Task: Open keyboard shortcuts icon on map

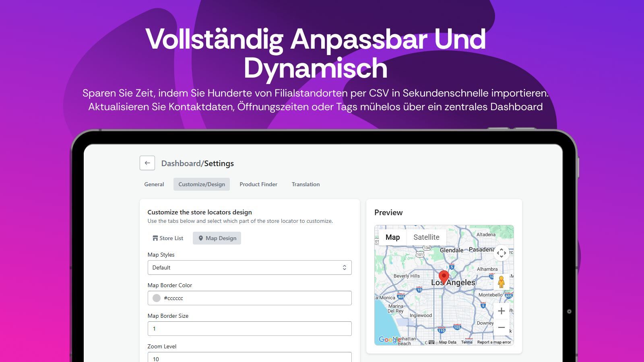Action: pos(431,342)
